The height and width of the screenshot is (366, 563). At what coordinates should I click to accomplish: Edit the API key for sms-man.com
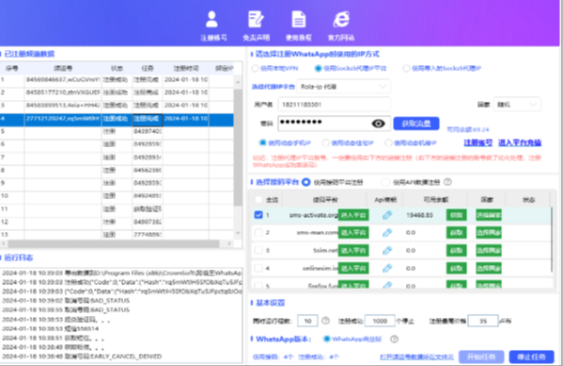click(x=387, y=233)
